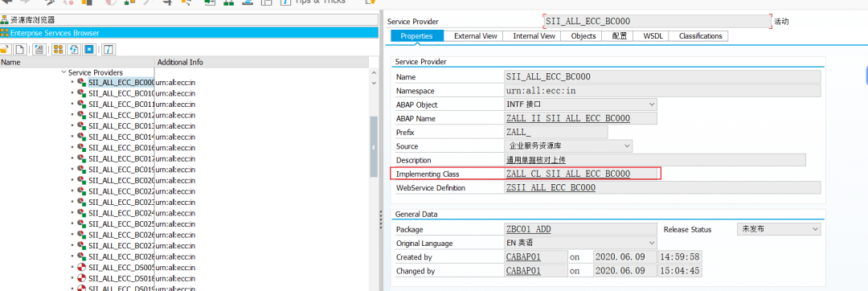The height and width of the screenshot is (291, 868).
Task: Open package link ZBC01_ADD
Action: point(528,229)
